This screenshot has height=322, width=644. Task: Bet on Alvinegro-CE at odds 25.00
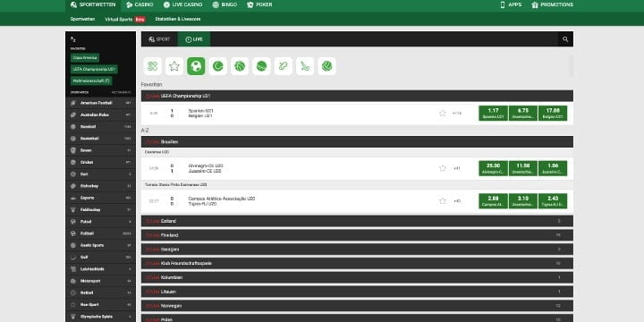[x=493, y=168]
